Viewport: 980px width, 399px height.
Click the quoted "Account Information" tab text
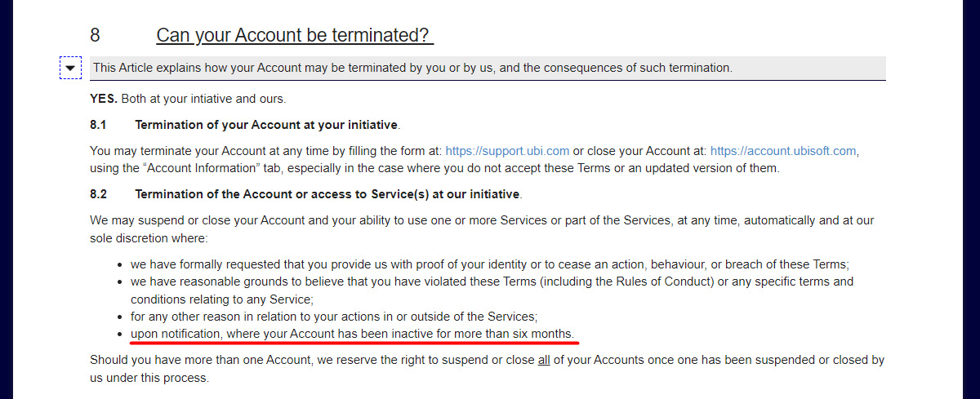tap(203, 168)
